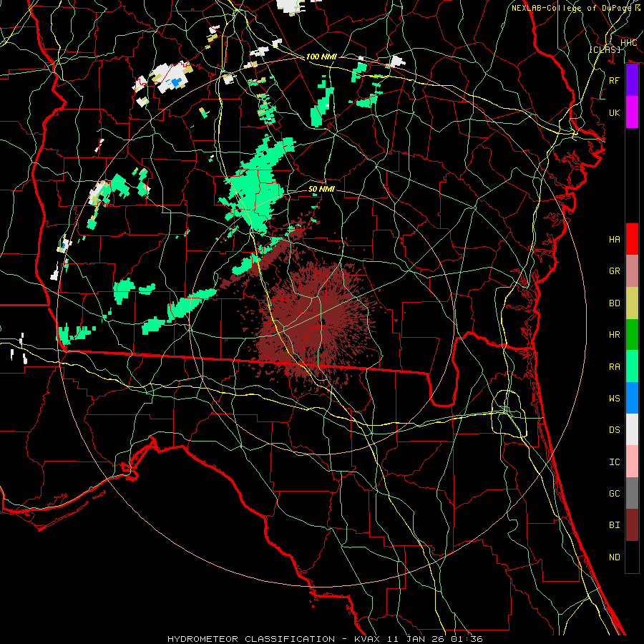Click the BI legend label

click(x=614, y=525)
